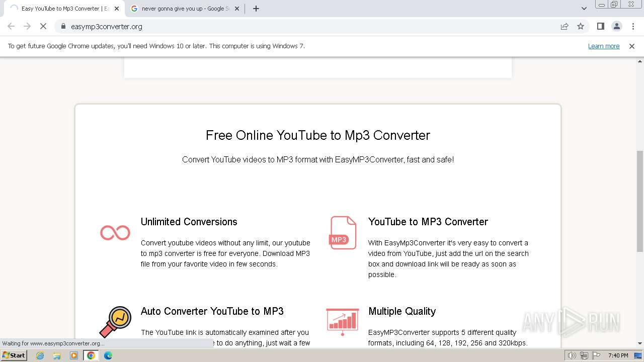Open browser side panel

pos(601,26)
